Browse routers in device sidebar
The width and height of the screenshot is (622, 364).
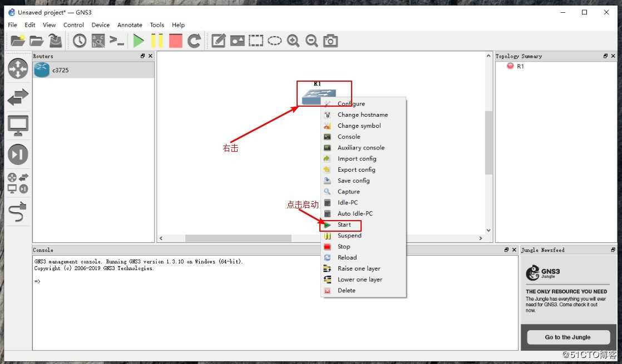(18, 69)
